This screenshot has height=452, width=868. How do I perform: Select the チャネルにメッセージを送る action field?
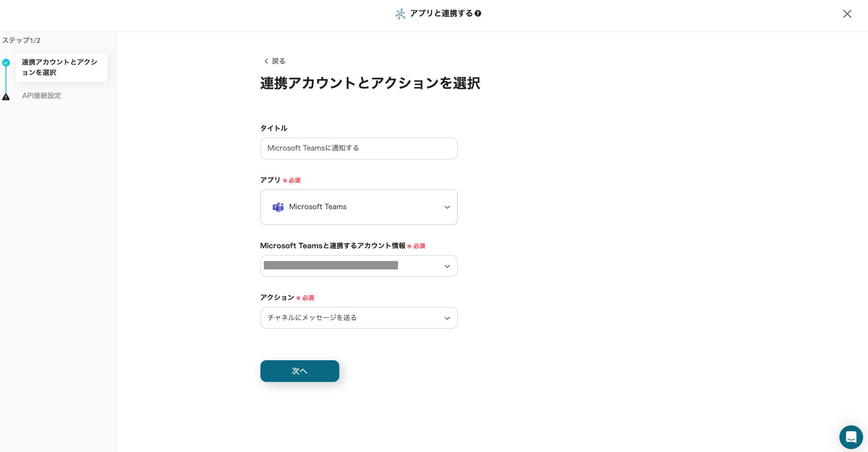pyautogui.click(x=345, y=318)
